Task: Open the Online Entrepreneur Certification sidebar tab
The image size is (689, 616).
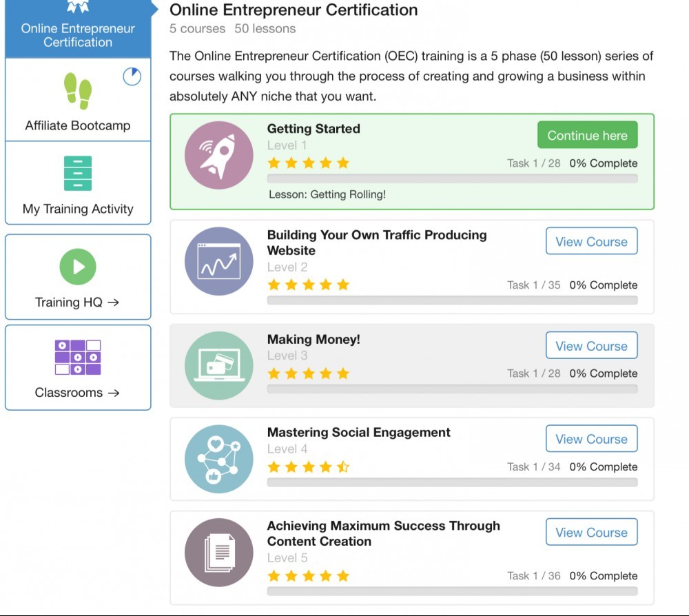Action: [x=78, y=28]
